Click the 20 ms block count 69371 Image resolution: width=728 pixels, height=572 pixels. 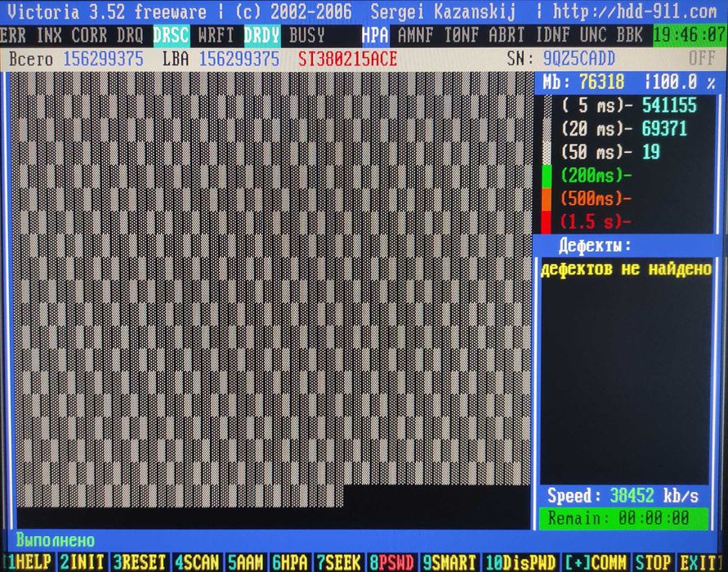[x=664, y=128]
